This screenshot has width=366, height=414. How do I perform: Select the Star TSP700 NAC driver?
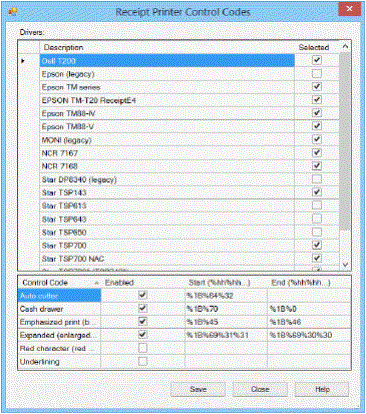click(167, 259)
